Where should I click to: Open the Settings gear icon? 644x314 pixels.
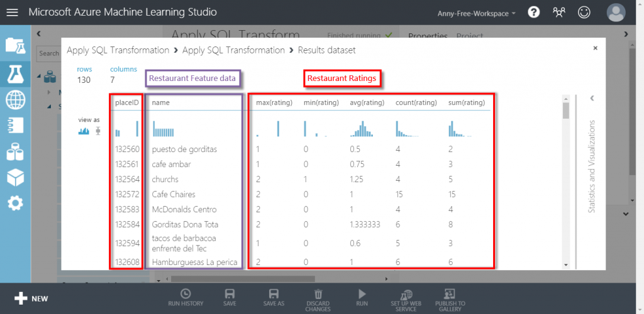16,203
